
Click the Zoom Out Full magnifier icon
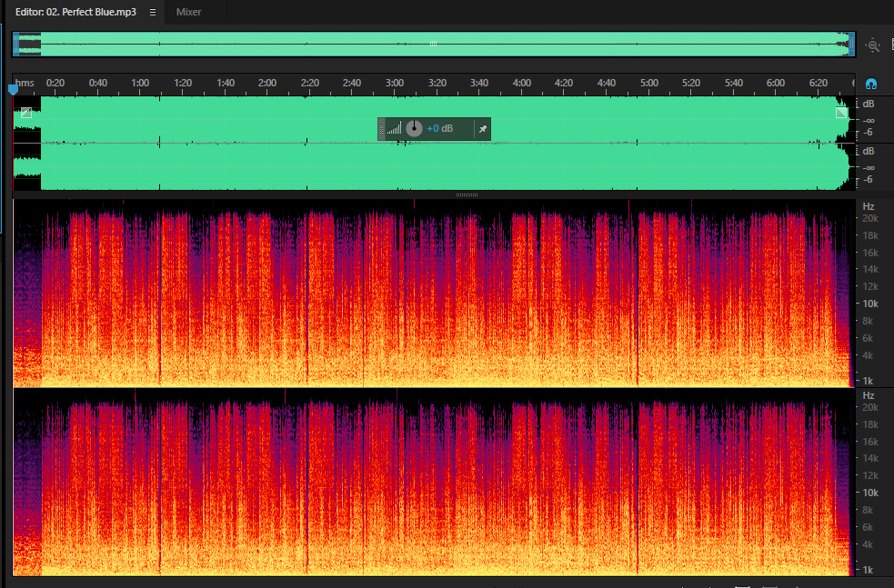coord(872,45)
